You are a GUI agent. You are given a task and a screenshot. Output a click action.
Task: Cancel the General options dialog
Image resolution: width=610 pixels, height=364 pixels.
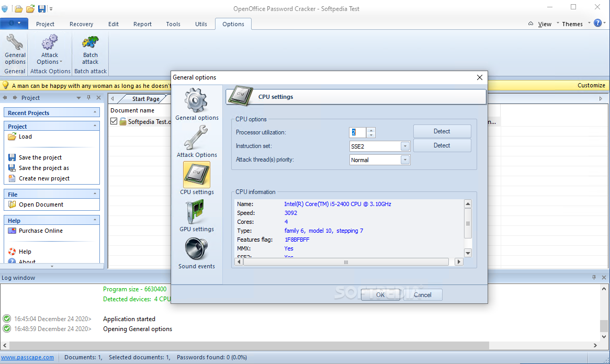[423, 295]
